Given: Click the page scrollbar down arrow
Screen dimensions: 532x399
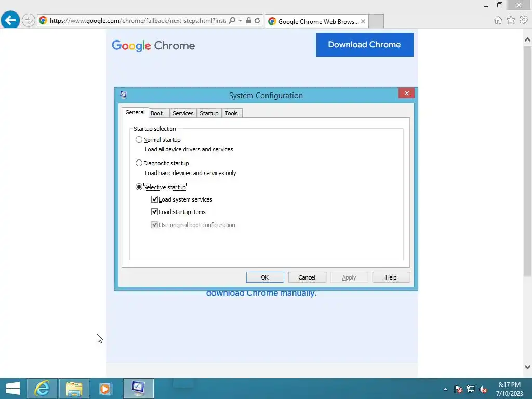Looking at the screenshot, I should [x=527, y=367].
